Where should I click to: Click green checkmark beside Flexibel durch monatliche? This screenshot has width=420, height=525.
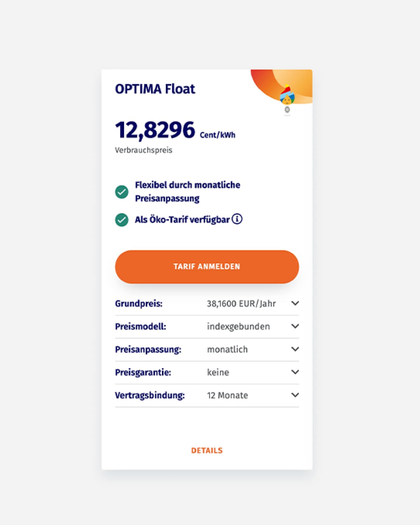122,192
